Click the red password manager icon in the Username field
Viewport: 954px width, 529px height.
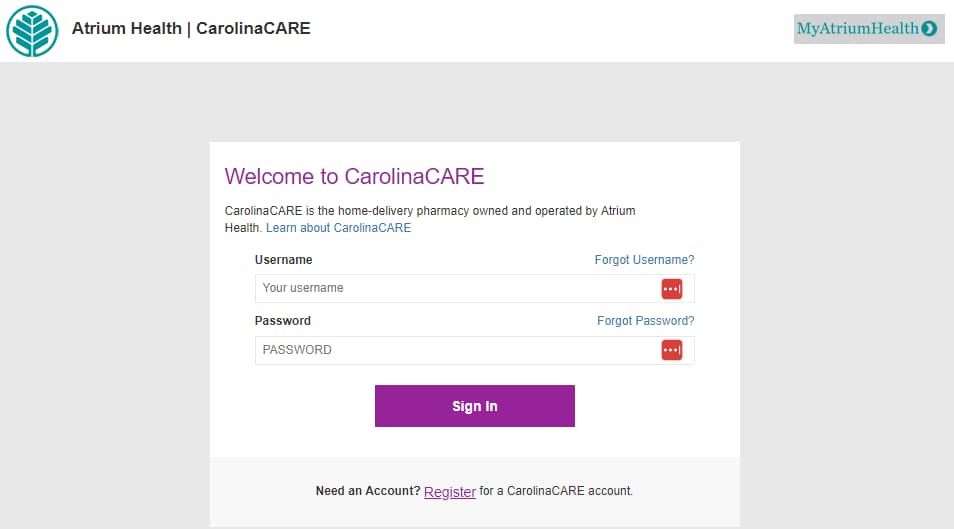672,289
